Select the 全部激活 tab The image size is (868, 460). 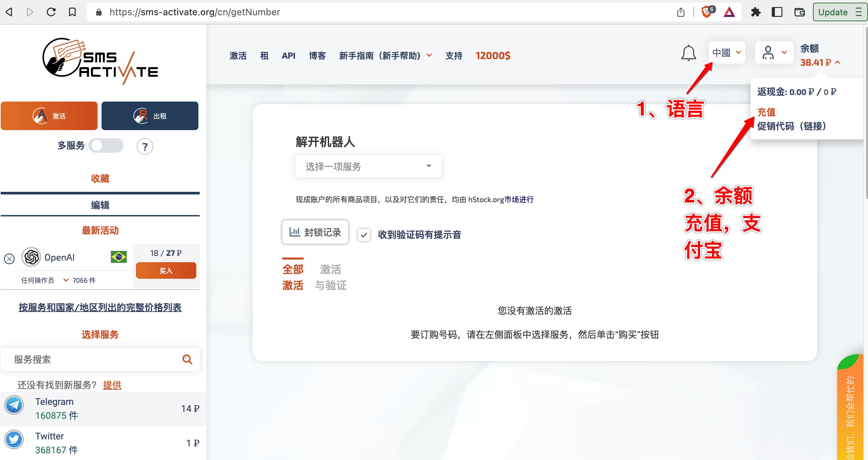293,277
